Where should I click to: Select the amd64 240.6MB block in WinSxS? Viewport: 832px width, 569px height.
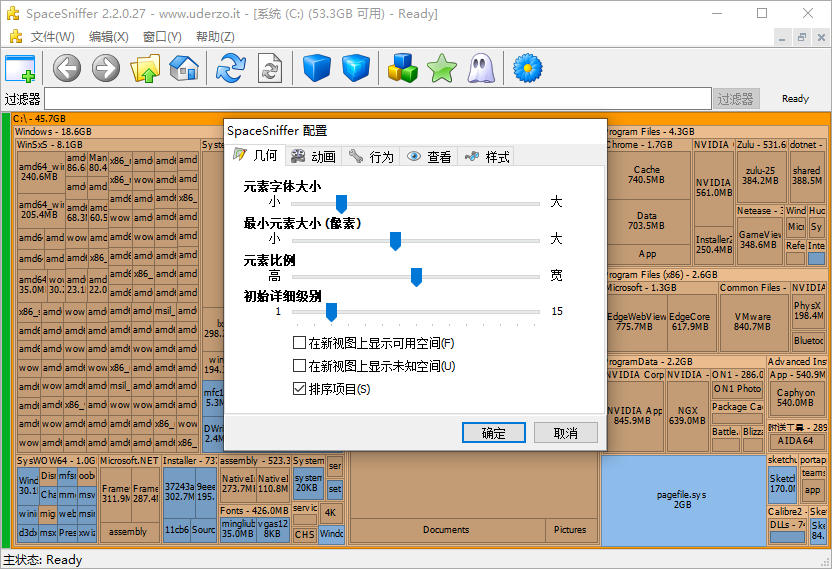click(40, 171)
